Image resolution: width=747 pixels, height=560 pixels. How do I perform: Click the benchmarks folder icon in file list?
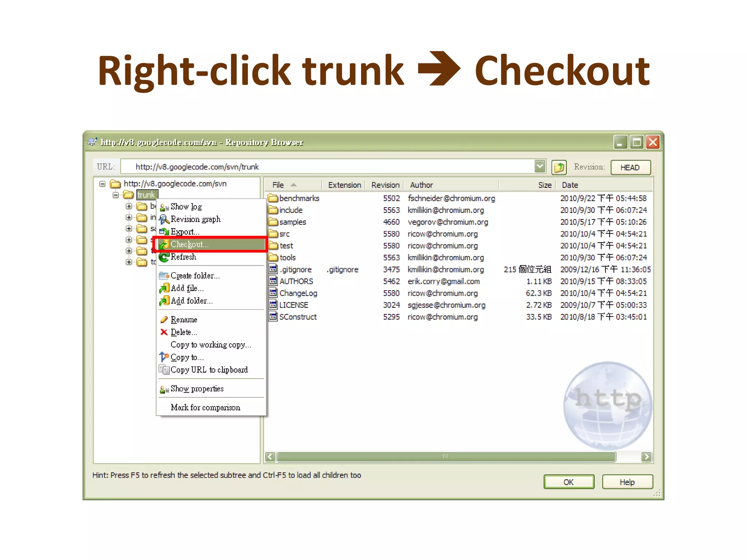point(273,198)
